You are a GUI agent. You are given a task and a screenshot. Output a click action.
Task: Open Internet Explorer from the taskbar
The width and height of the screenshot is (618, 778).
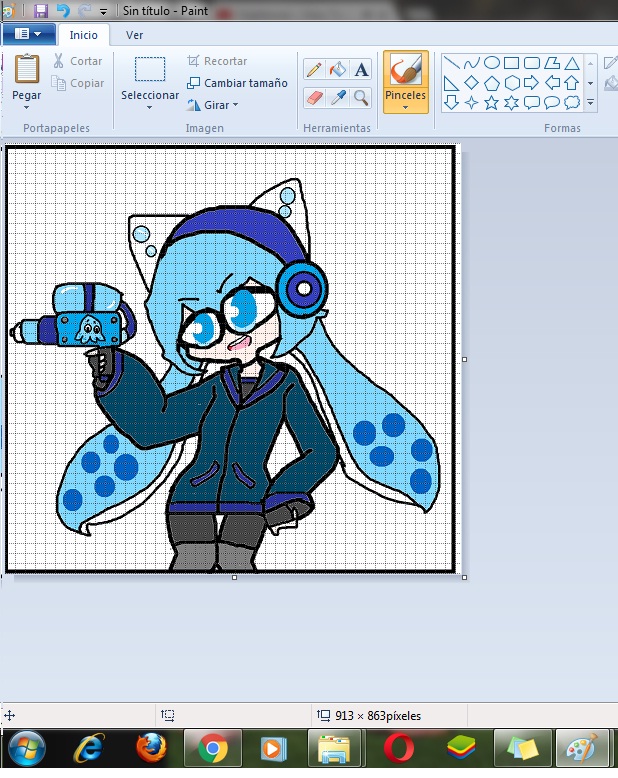tap(90, 748)
